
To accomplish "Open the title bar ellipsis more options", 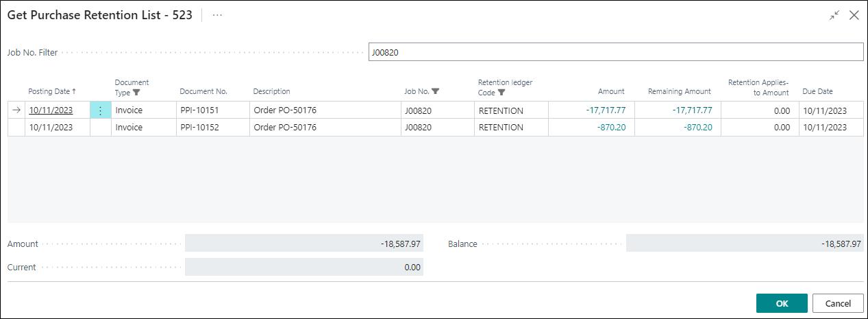I will coord(217,15).
